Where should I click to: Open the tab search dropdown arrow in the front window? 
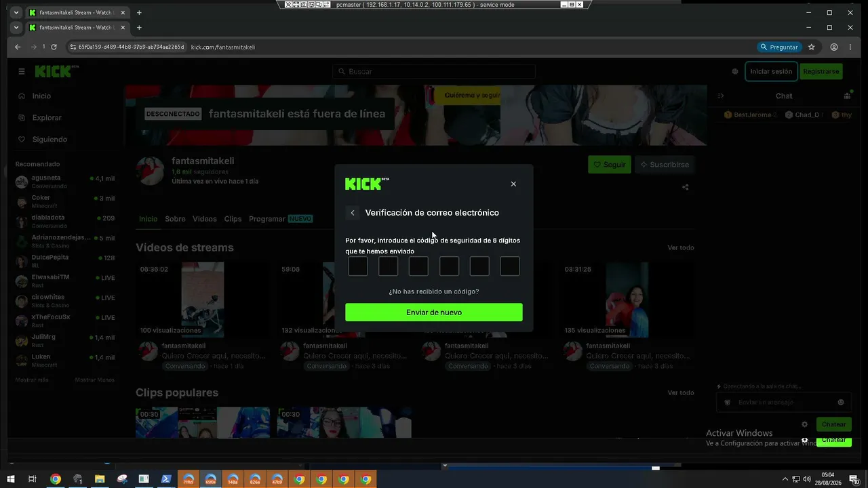(16, 28)
